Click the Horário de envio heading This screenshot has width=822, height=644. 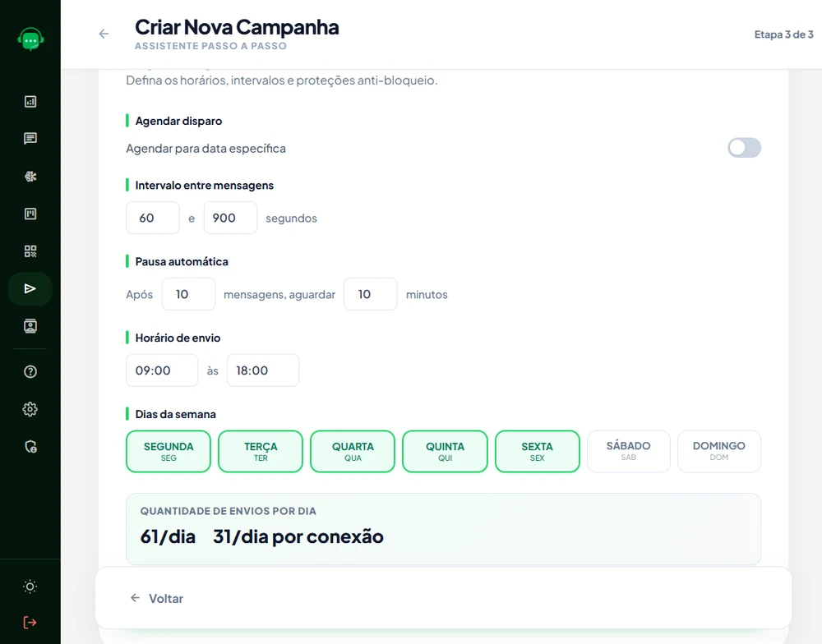coord(178,338)
